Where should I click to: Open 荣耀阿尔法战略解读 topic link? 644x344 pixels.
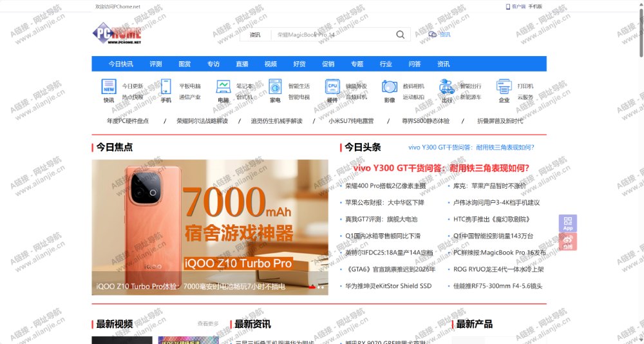point(202,121)
